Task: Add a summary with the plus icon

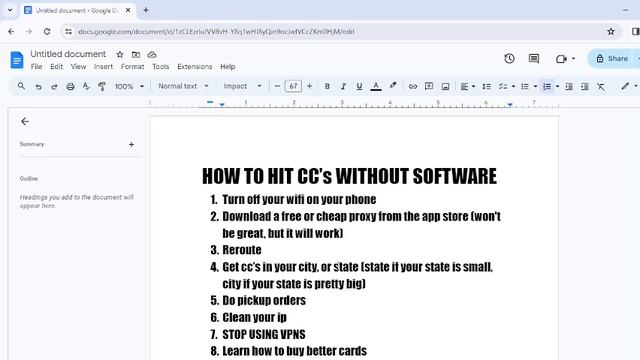Action: [131, 144]
